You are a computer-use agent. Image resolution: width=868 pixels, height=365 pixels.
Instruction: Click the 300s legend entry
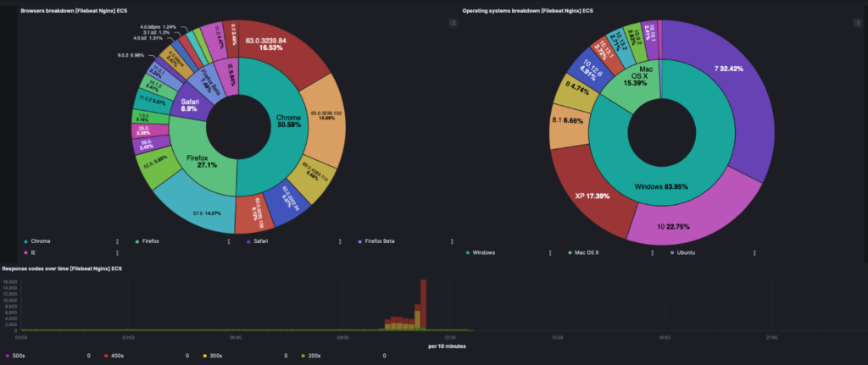[217, 356]
